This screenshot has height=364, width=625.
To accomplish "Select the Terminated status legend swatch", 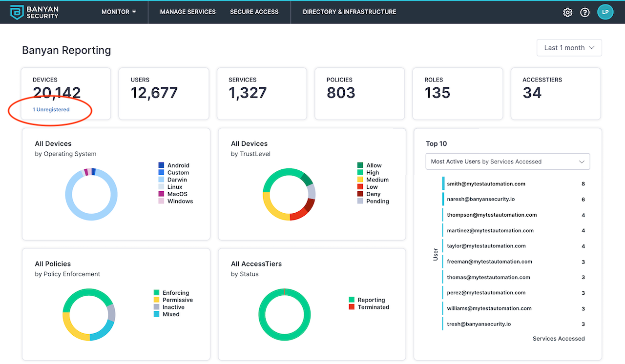I will click(352, 307).
